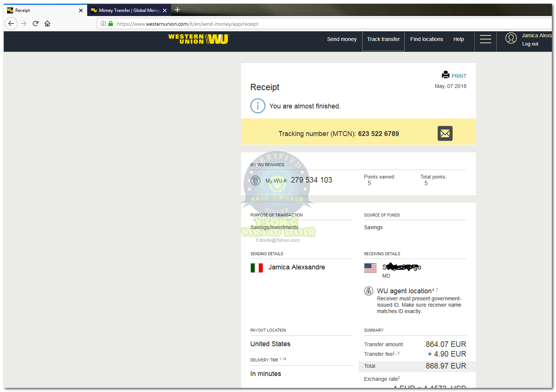Click the WU agent location heading
The image size is (556, 392).
[x=404, y=291]
